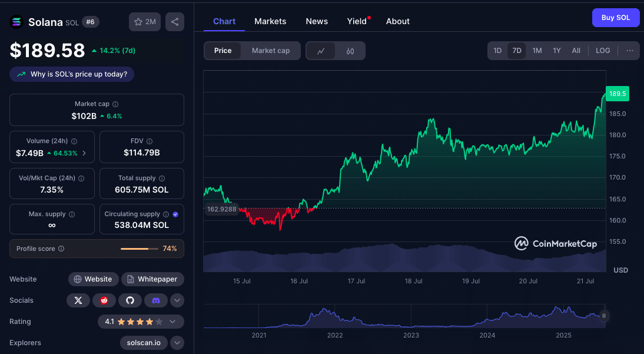Click the $189.58 price text

pyautogui.click(x=47, y=50)
